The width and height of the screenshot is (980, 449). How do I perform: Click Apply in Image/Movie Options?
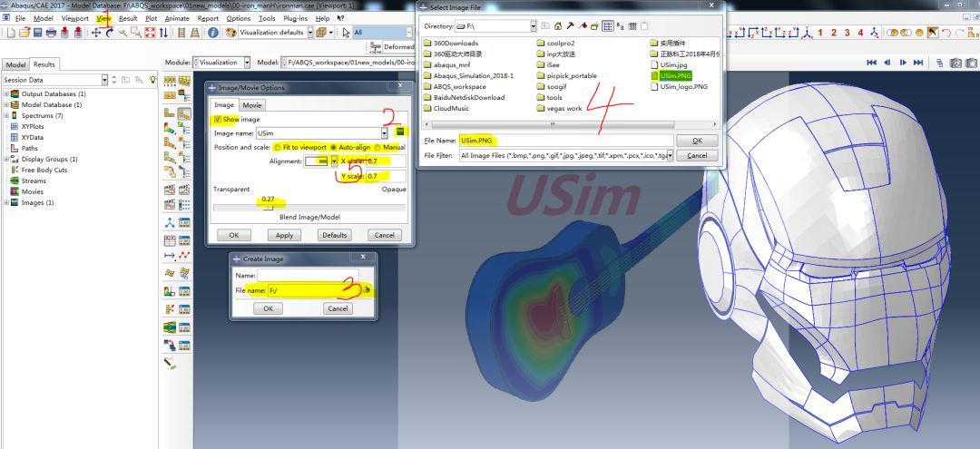pyautogui.click(x=284, y=235)
